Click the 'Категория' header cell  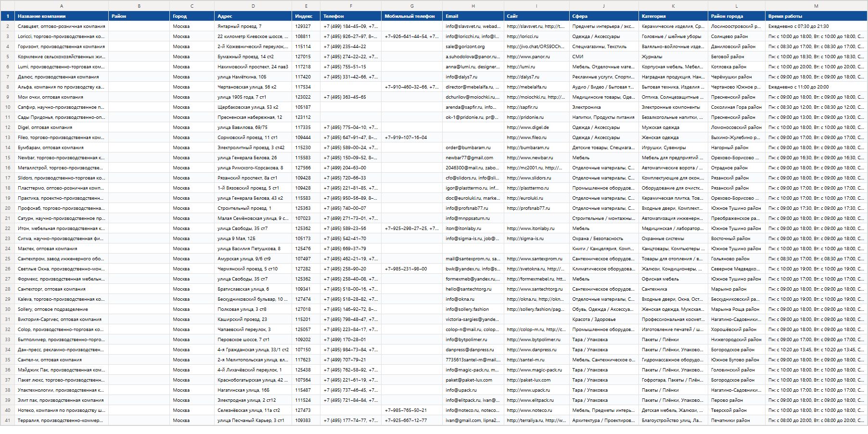point(673,16)
